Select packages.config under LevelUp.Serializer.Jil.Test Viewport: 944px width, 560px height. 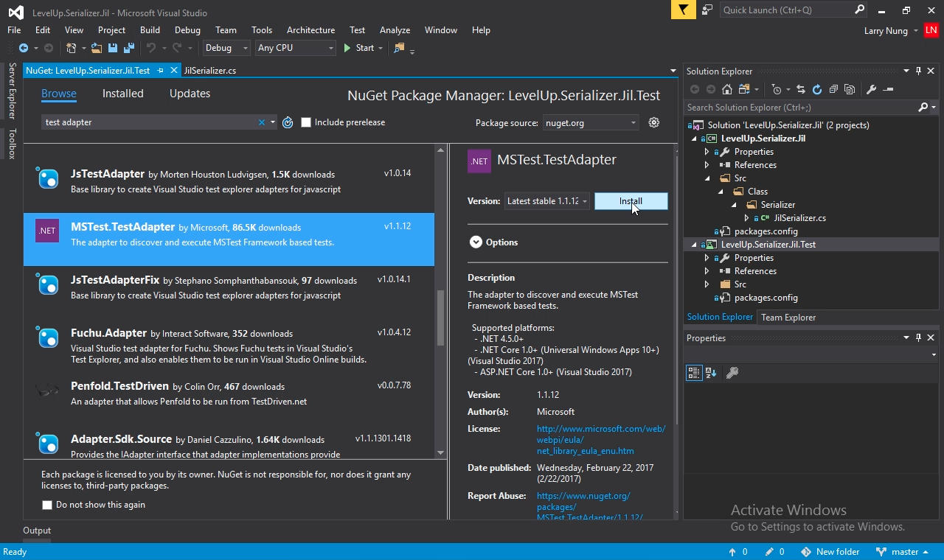[766, 298]
